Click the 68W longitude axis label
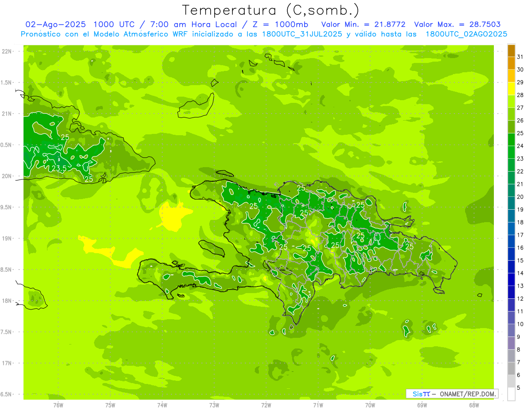 [x=474, y=405]
